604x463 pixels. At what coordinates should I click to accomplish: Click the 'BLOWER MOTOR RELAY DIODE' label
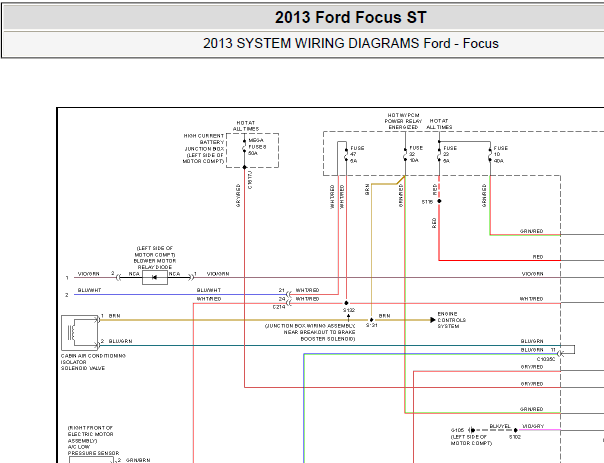155,264
